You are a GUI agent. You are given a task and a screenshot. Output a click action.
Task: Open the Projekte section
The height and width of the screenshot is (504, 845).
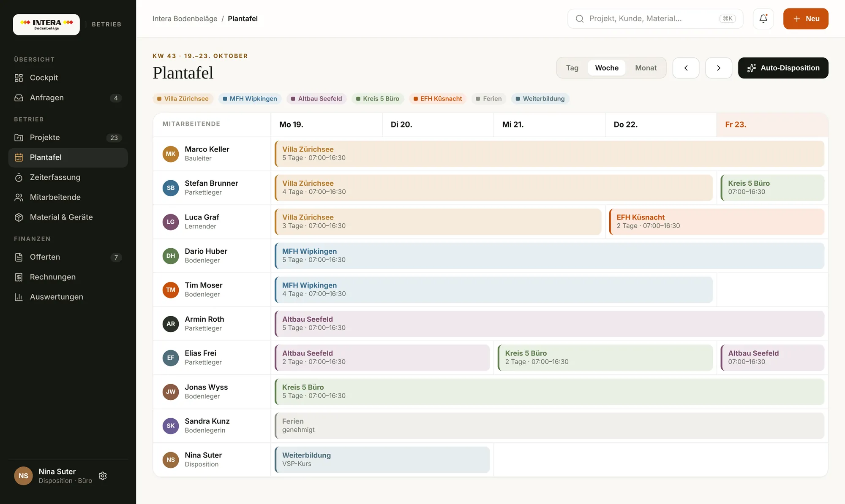pos(68,137)
